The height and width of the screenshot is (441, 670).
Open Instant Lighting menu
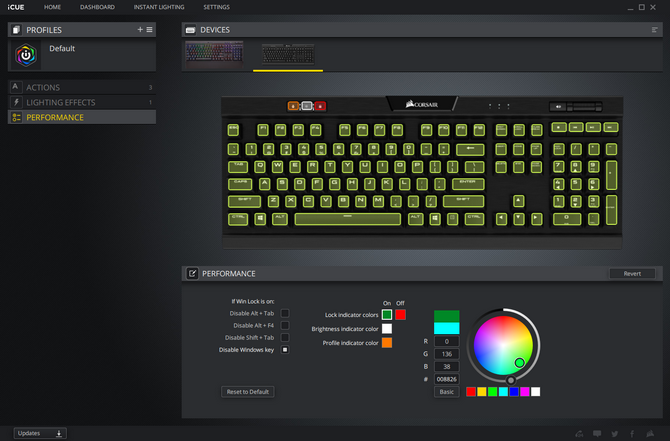(x=159, y=7)
